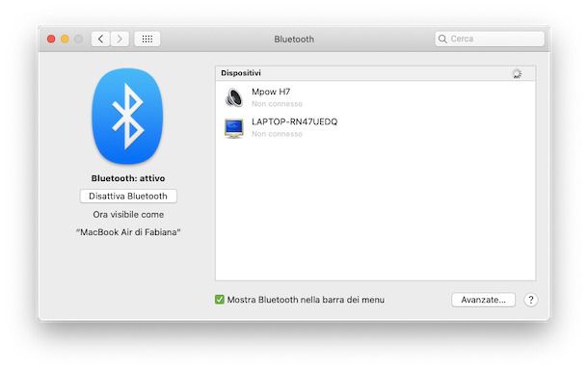Select the LAPTOP-RN47UEDQ monitor icon
588x371 pixels.
coord(234,128)
